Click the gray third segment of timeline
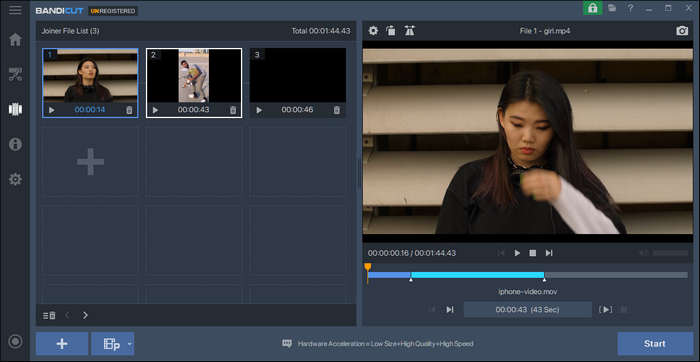 tap(616, 275)
